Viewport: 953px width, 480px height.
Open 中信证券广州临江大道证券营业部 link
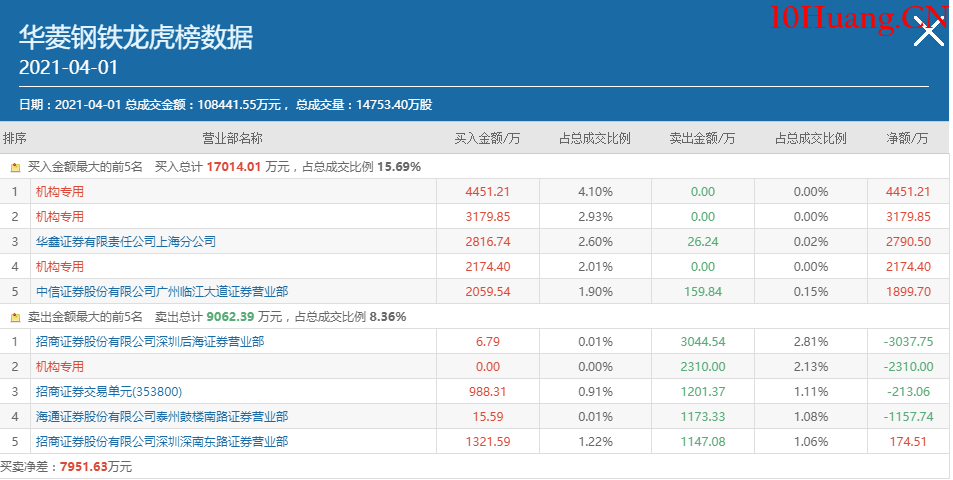point(162,292)
